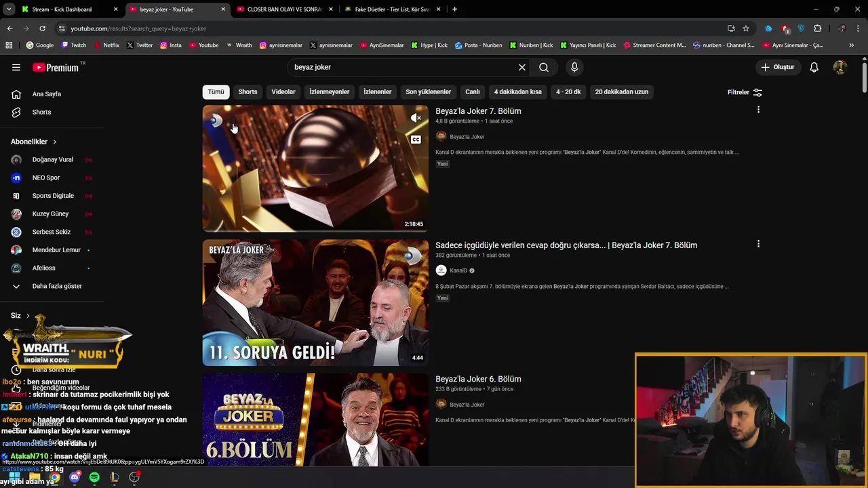Open Spotify from the taskbar
This screenshot has width=868, height=488.
coord(94,477)
